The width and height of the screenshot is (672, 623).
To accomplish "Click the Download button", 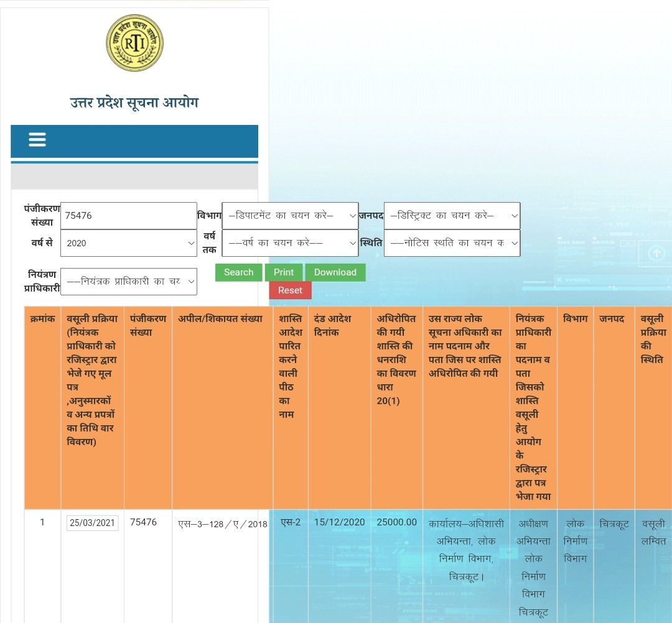I will click(x=335, y=272).
